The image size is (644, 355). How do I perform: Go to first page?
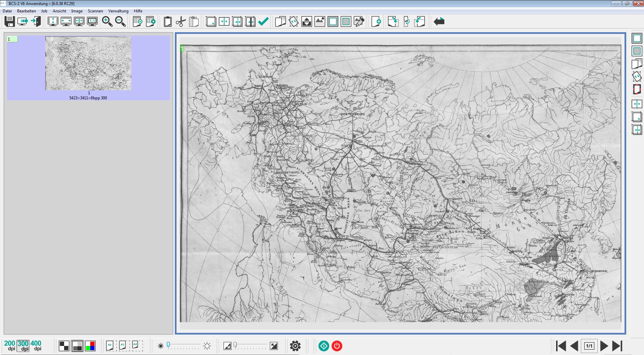(x=561, y=346)
